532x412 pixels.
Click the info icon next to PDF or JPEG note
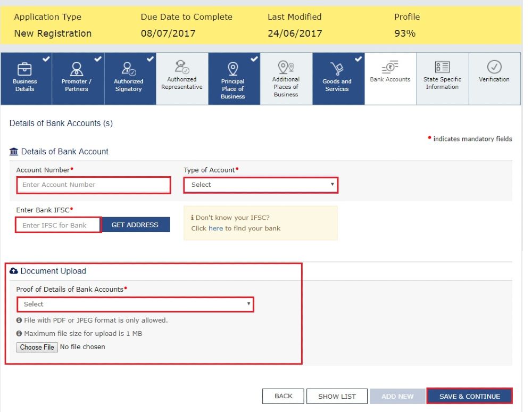(x=19, y=320)
